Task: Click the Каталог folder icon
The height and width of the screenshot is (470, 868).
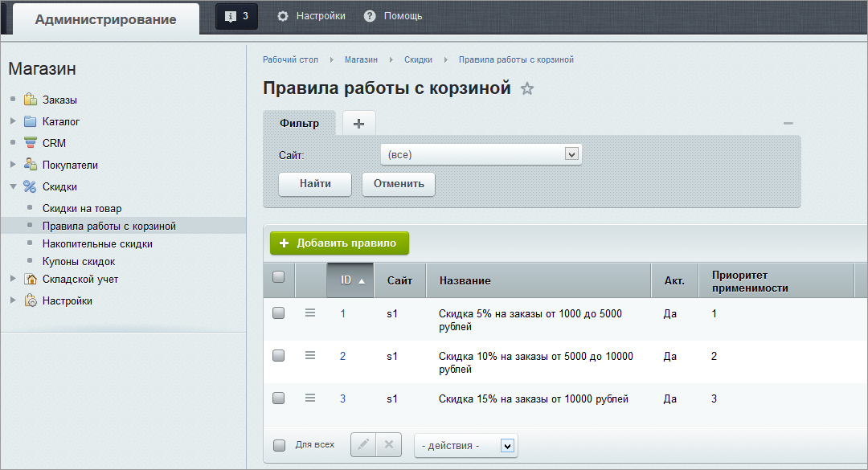Action: coord(31,121)
